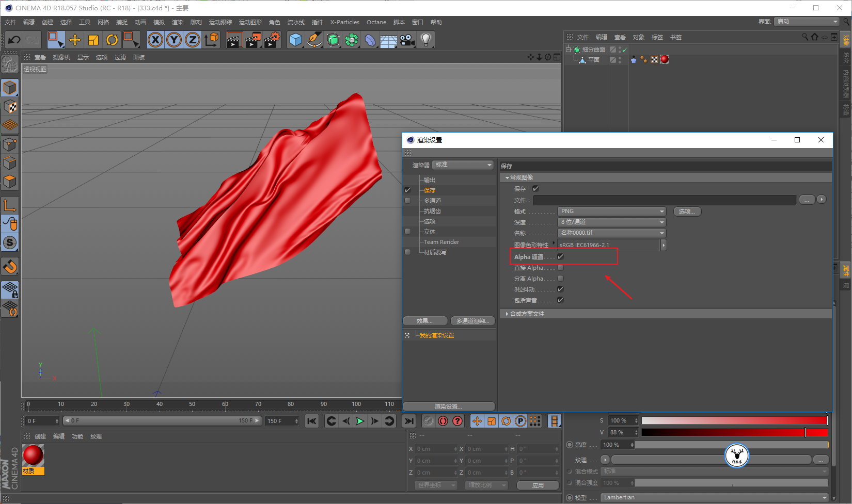Adjust the S saturation color slider
The width and height of the screenshot is (852, 504).
(735, 420)
